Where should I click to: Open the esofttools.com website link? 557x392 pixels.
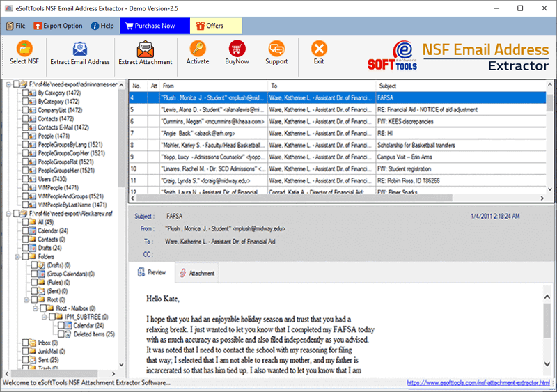[x=480, y=383]
